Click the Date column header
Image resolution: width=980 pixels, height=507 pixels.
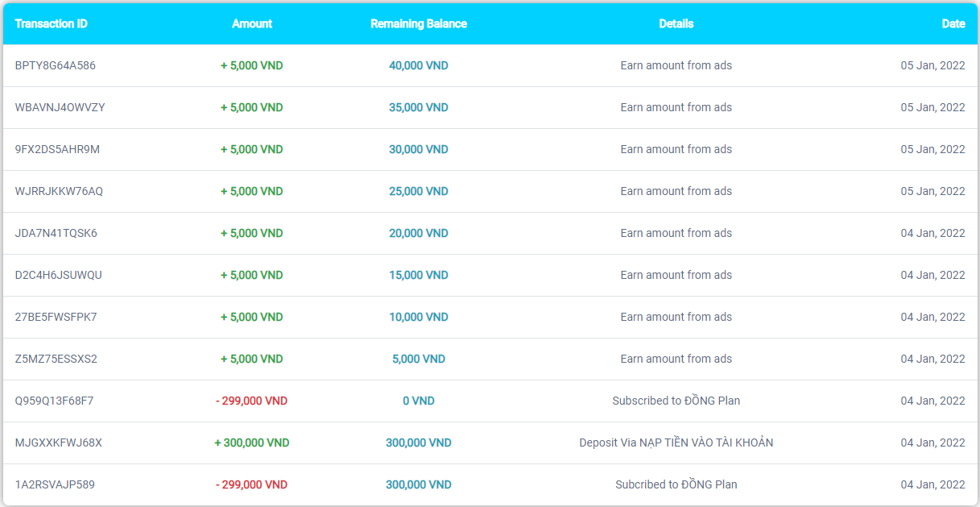tap(953, 24)
